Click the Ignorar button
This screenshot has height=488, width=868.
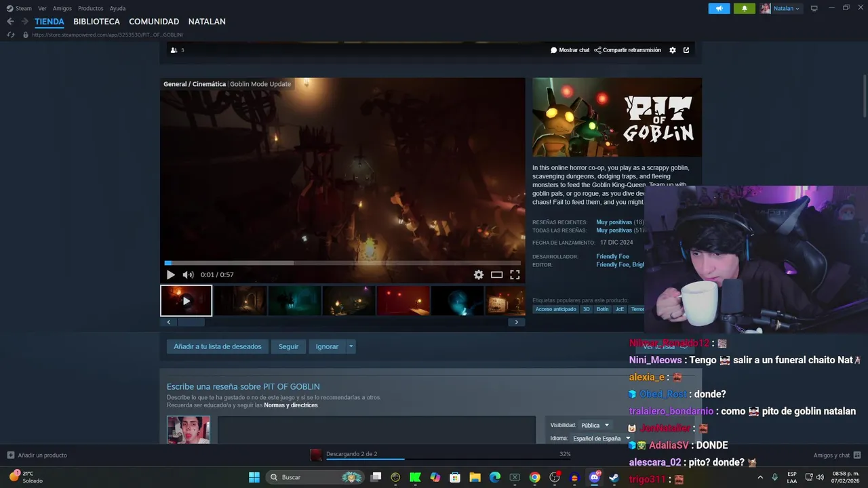(327, 346)
